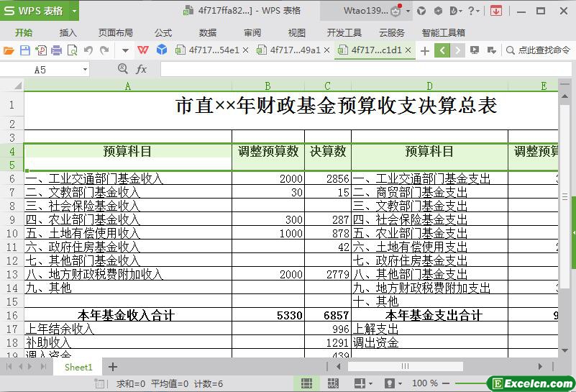Open the 页面布局 ribbon tab
This screenshot has width=576, height=392.
point(115,32)
